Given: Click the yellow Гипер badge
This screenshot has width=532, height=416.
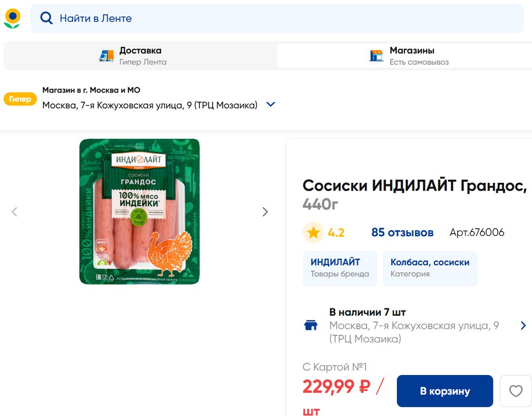Looking at the screenshot, I should pos(20,99).
